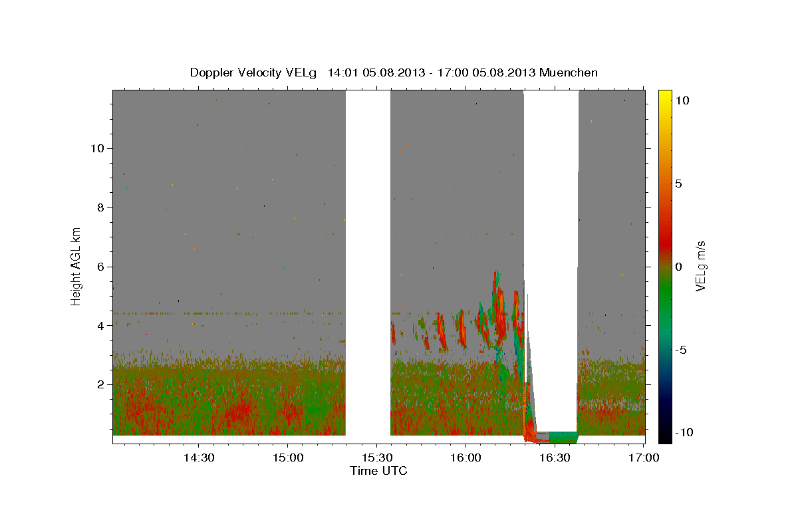Click the 16:30 time tick label
The image size is (798, 532).
click(555, 458)
